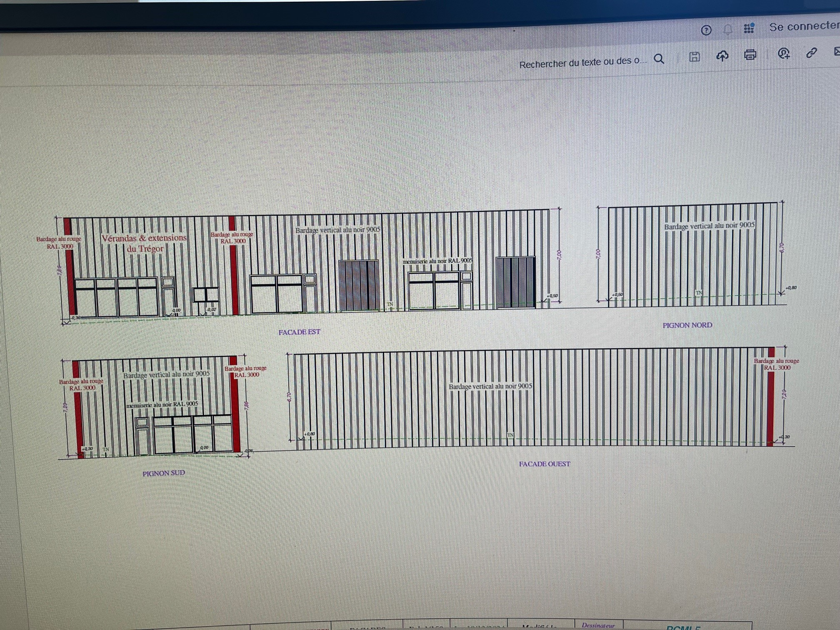This screenshot has height=630, width=840.
Task: Click the notifications bell icon
Action: pos(728,29)
